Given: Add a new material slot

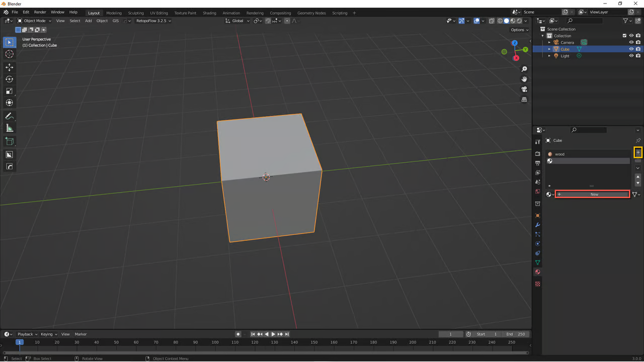Looking at the screenshot, I should coord(638,152).
